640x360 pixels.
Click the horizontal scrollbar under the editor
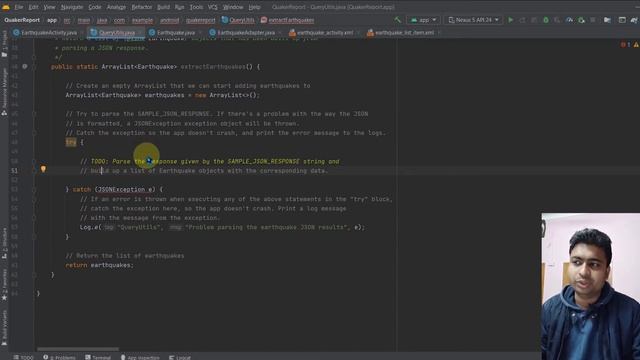[78, 349]
